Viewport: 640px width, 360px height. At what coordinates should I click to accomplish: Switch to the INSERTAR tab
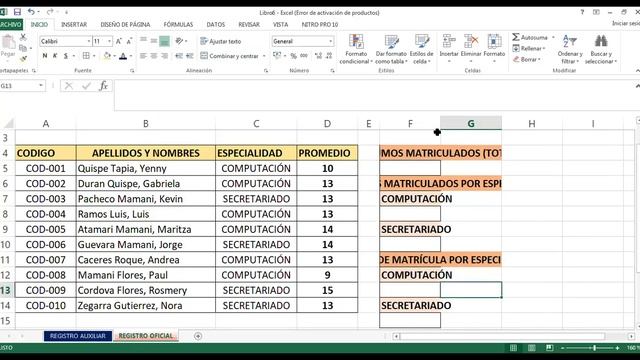(74, 24)
